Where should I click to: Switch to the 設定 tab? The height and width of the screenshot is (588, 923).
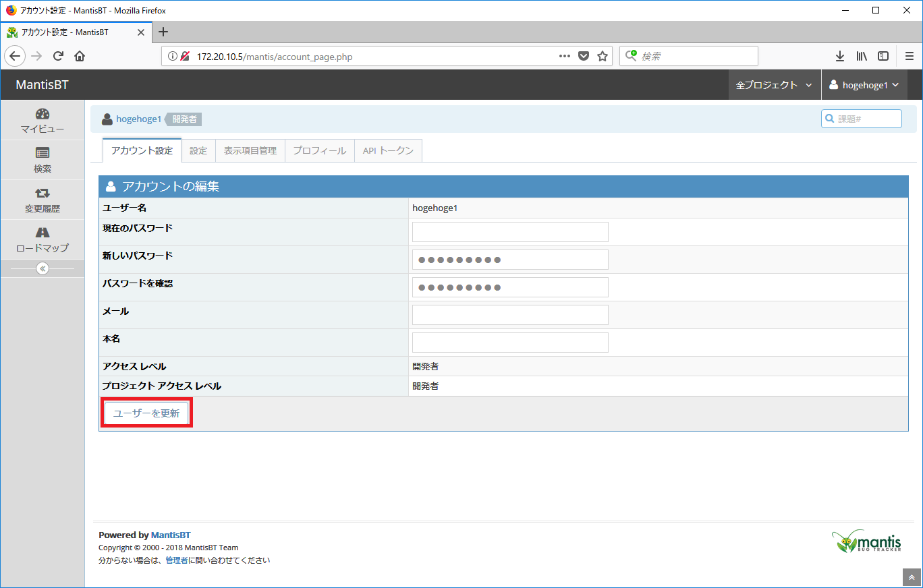tap(198, 150)
